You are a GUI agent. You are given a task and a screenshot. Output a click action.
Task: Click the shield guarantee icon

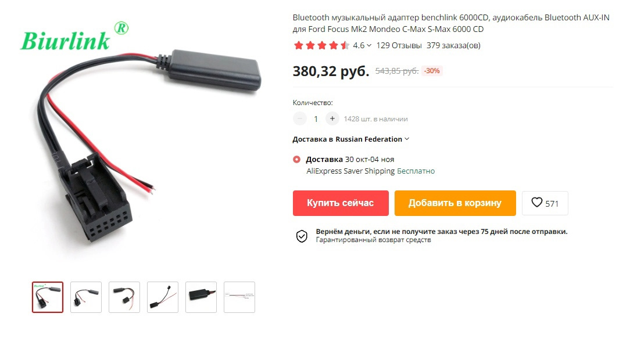pos(302,236)
